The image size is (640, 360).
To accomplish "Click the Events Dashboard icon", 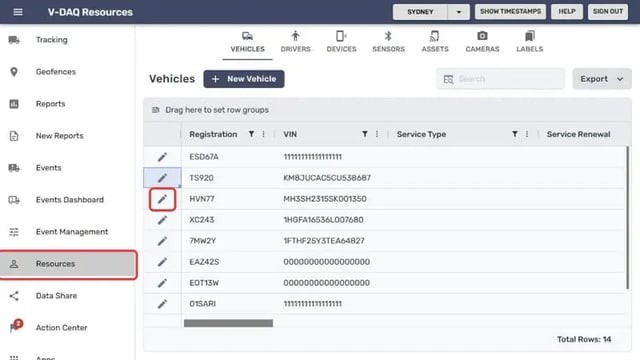I will [x=14, y=200].
